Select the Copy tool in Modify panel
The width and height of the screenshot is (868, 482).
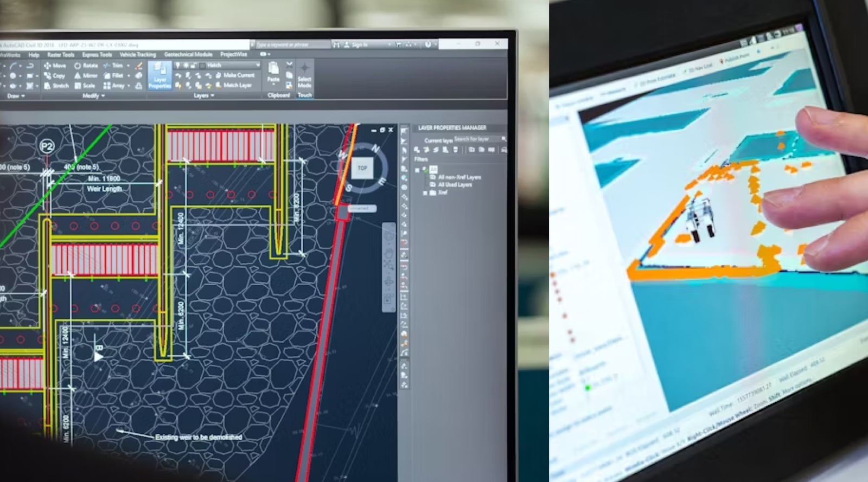coord(55,76)
